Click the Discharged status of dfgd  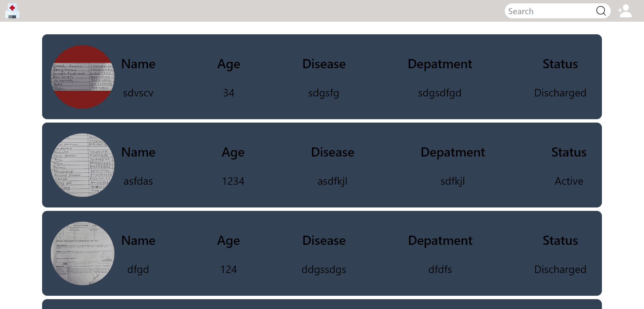pos(560,269)
